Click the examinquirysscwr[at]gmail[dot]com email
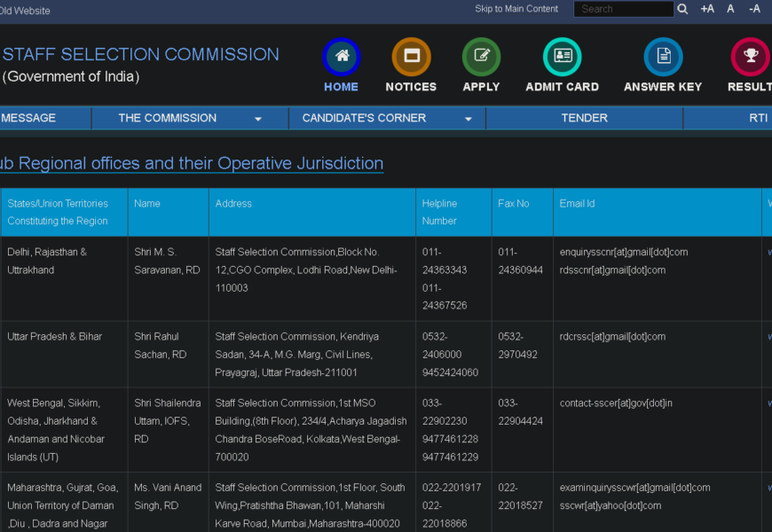 635,488
